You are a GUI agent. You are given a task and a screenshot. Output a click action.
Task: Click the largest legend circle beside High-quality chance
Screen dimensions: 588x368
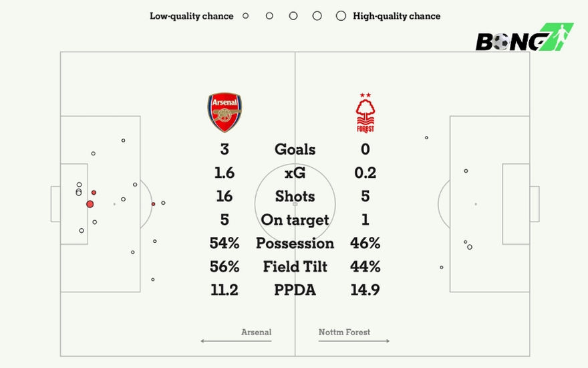click(x=341, y=15)
